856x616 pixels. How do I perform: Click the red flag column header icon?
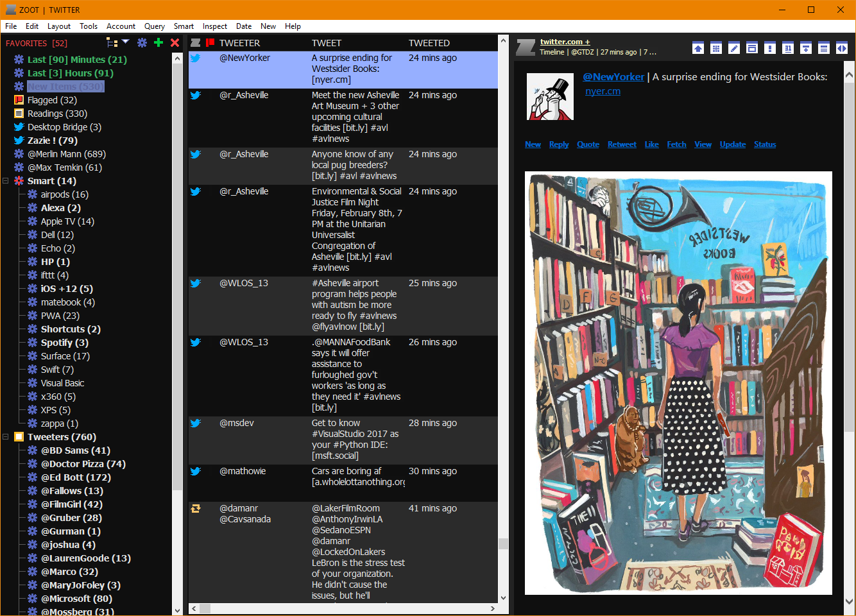(x=210, y=43)
